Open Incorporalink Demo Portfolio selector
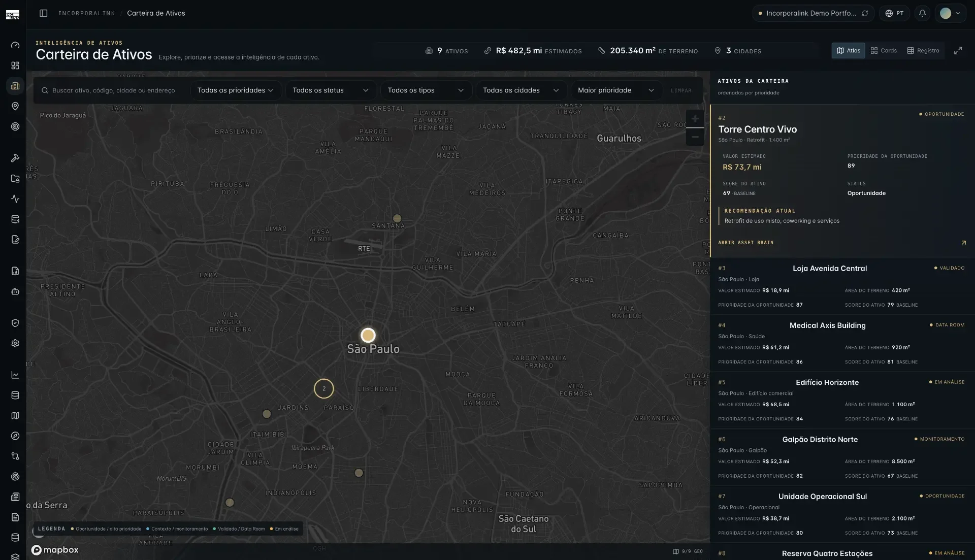Image resolution: width=975 pixels, height=560 pixels. pyautogui.click(x=812, y=13)
